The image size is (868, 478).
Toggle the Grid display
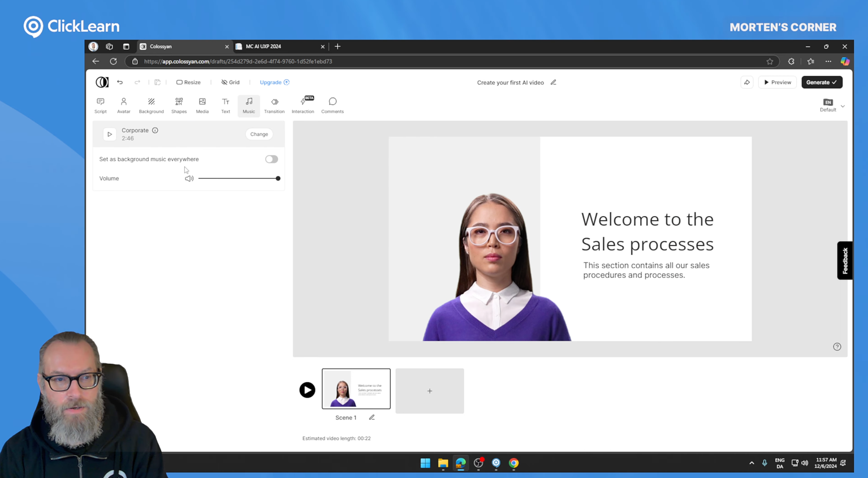(230, 82)
